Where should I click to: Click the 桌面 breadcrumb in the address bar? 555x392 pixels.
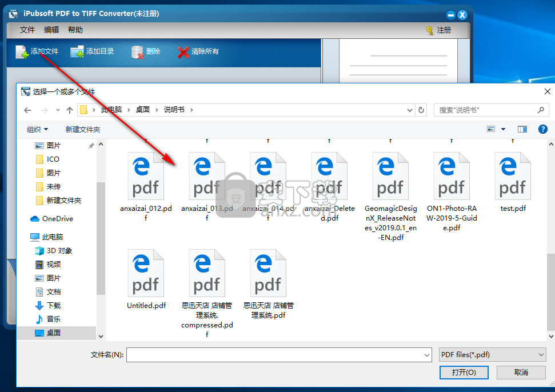click(x=143, y=110)
